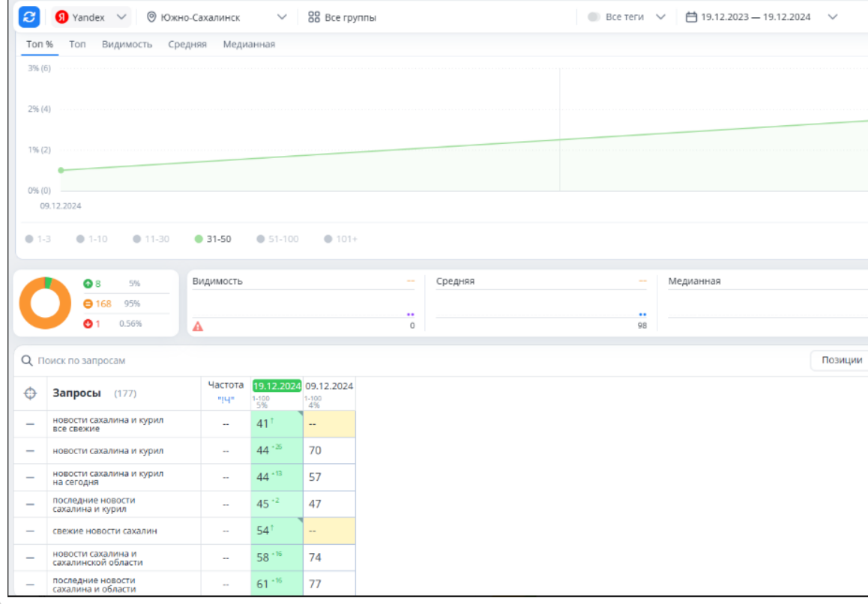868x604 pixels.
Task: Click the red warning triangle in Видимость
Action: [198, 326]
